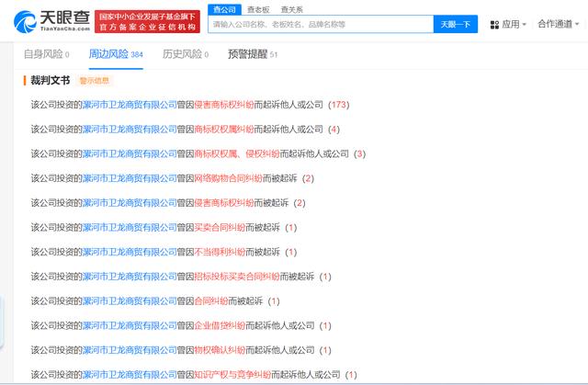588x385 pixels.
Task: Click 网络购物合同纠纷 red case text
Action: click(228, 178)
